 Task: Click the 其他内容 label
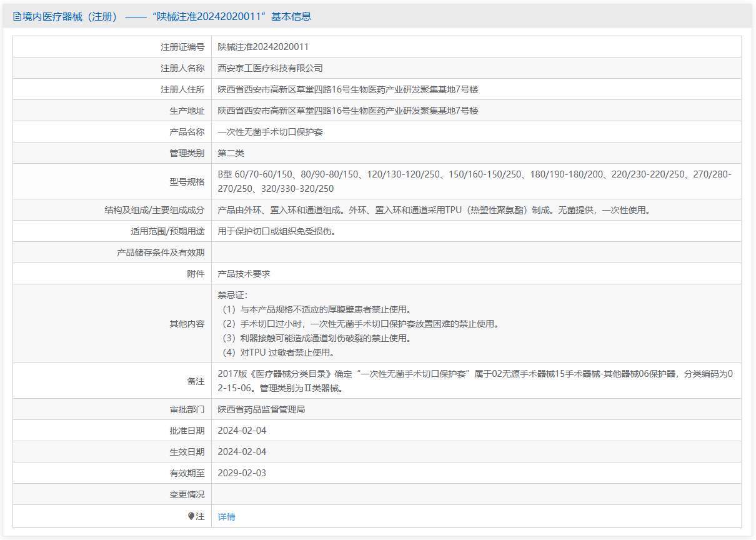tap(187, 324)
